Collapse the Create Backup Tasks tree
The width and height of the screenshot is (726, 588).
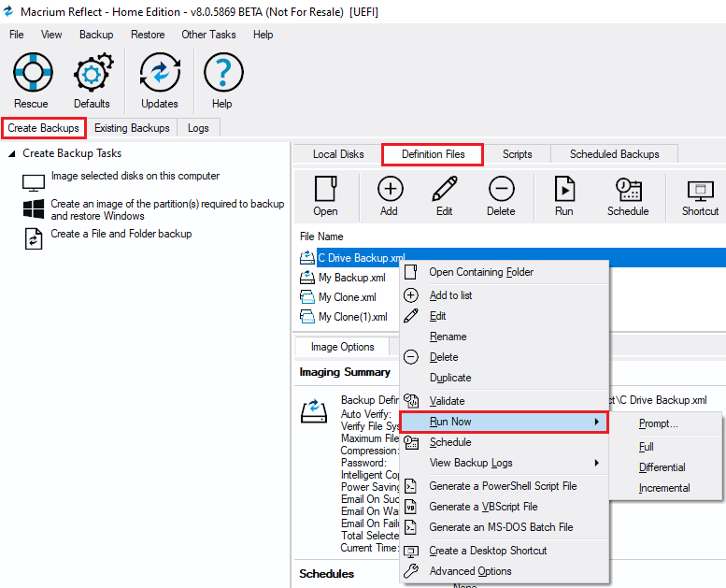tap(11, 154)
